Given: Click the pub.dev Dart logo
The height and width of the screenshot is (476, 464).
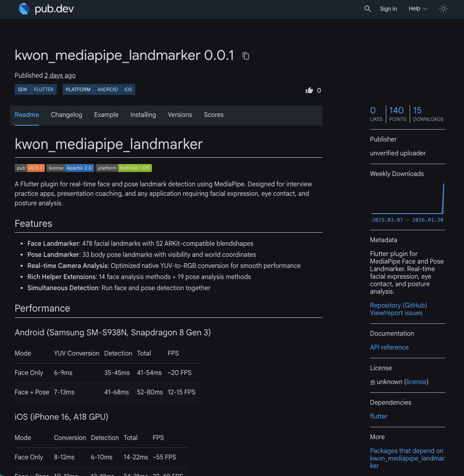Looking at the screenshot, I should pyautogui.click(x=24, y=9).
